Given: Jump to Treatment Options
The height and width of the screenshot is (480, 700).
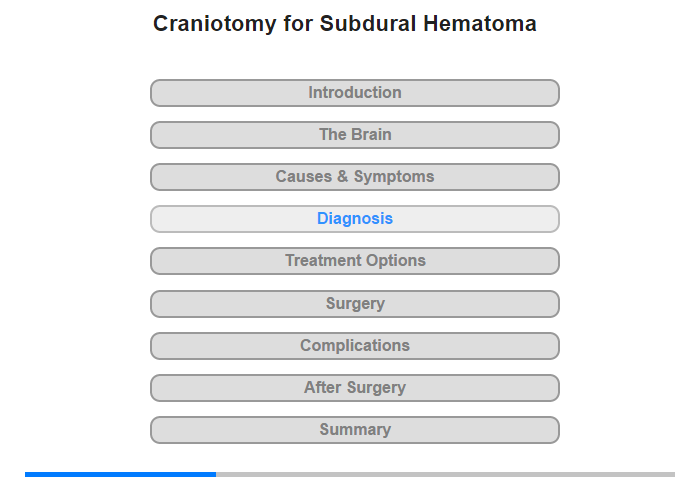Looking at the screenshot, I should tap(354, 261).
